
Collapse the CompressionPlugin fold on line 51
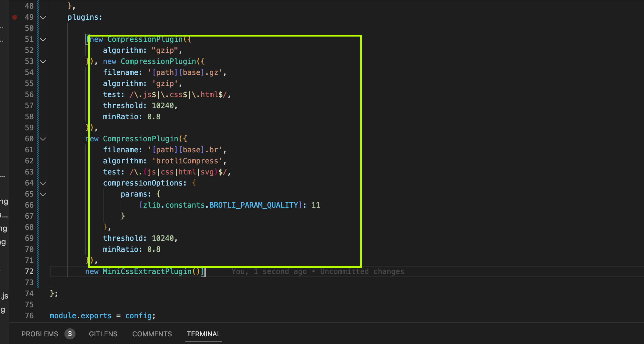(43, 39)
